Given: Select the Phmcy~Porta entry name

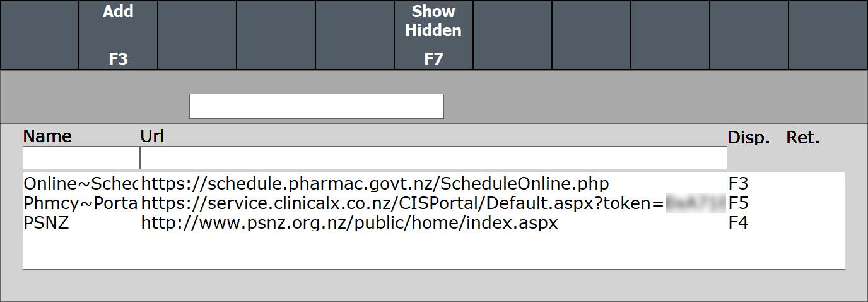Looking at the screenshot, I should (x=81, y=203).
